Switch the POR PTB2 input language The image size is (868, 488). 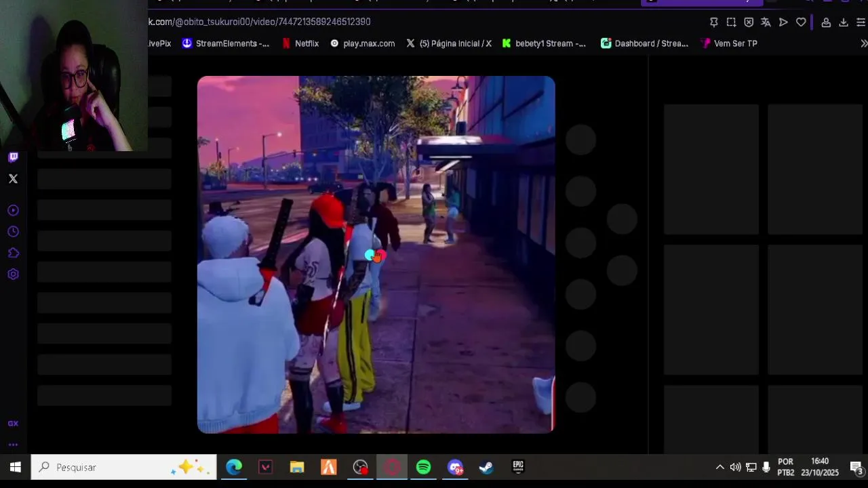785,468
